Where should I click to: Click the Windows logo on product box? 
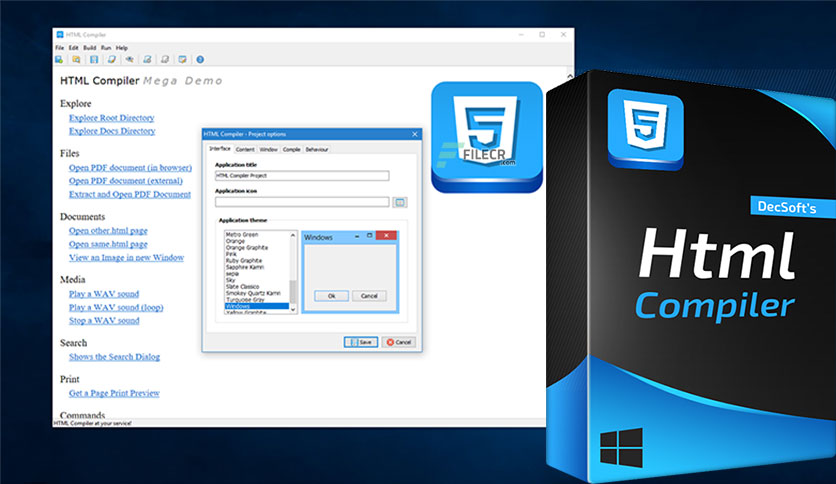point(621,447)
